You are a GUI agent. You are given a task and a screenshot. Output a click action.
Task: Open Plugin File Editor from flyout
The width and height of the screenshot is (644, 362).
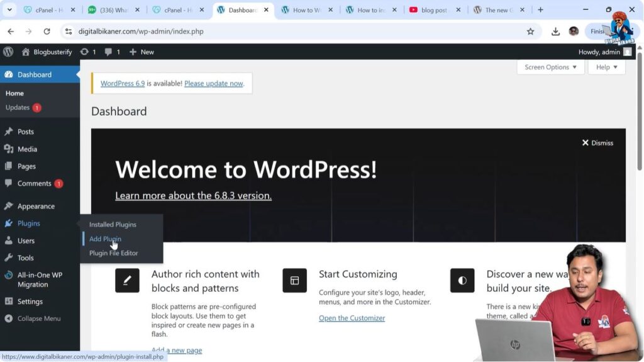pos(114,253)
